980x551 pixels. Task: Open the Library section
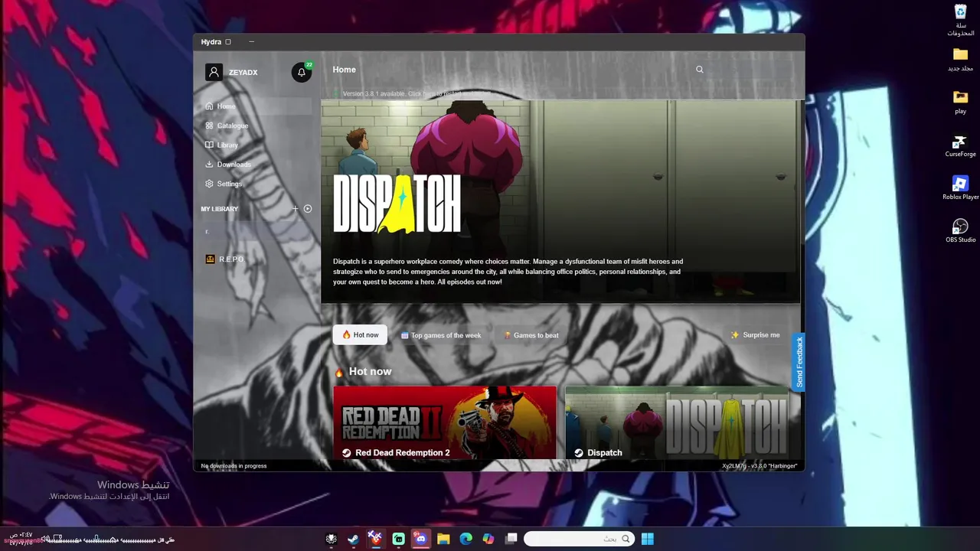click(x=256, y=145)
